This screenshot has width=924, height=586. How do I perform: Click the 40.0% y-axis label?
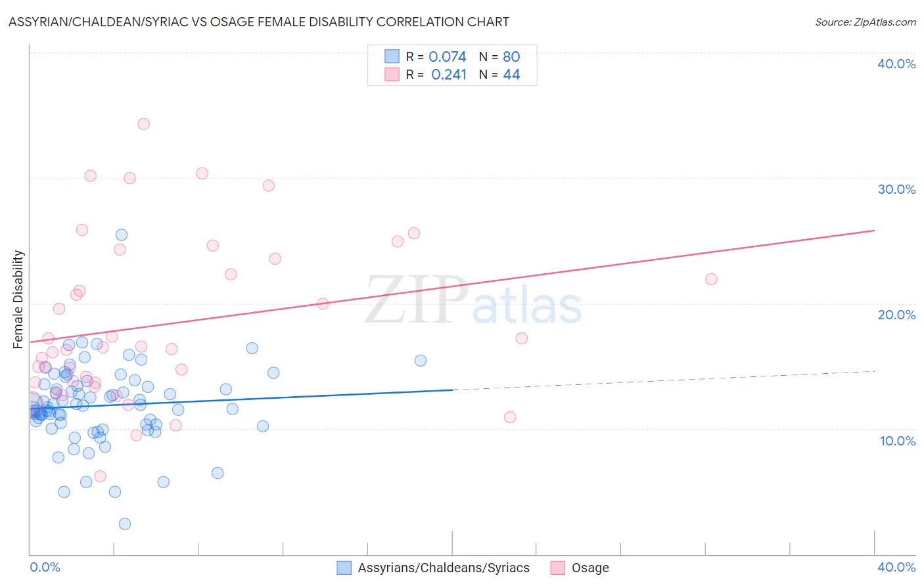[x=896, y=64]
